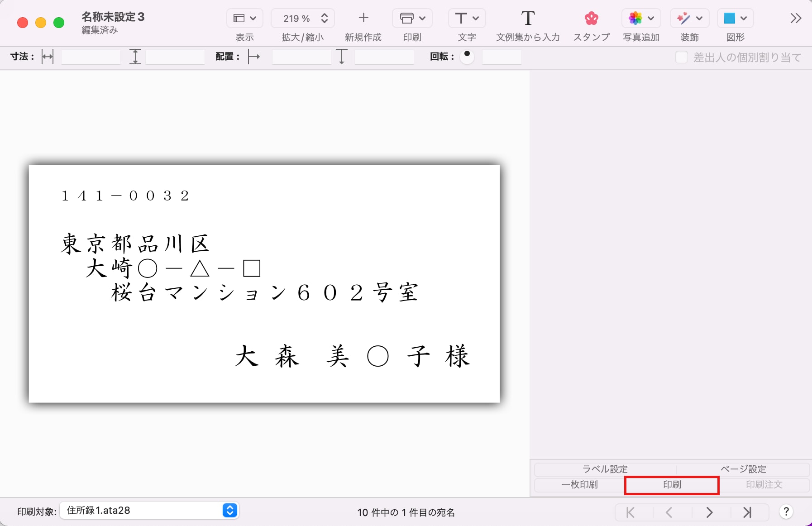Expand the 装飾 dropdown chevron
812x526 pixels.
(x=699, y=19)
